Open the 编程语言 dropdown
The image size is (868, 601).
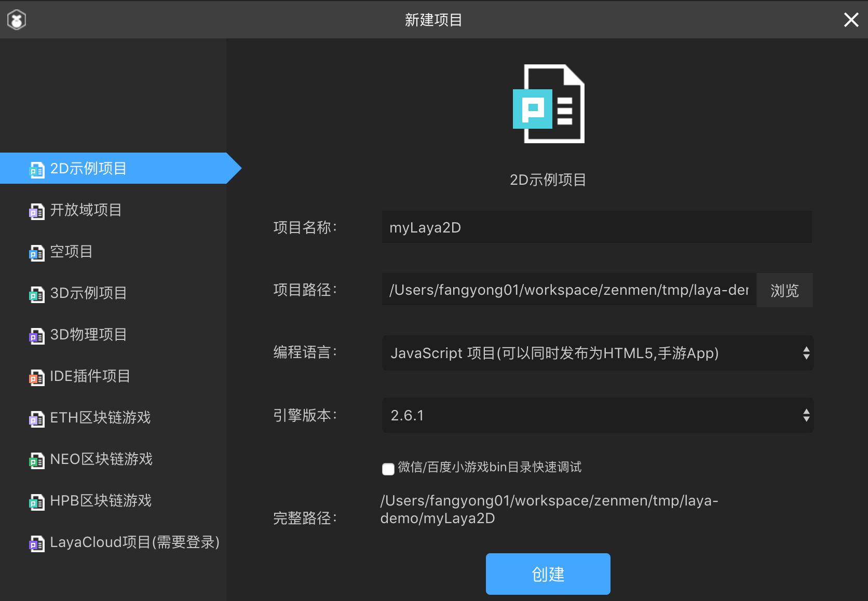point(598,353)
